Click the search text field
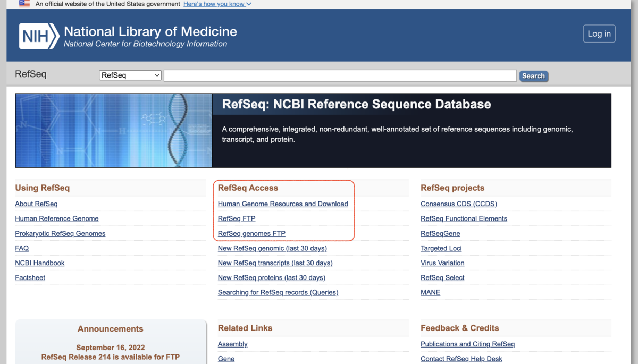Viewport: 638px width, 364px height. coord(340,75)
